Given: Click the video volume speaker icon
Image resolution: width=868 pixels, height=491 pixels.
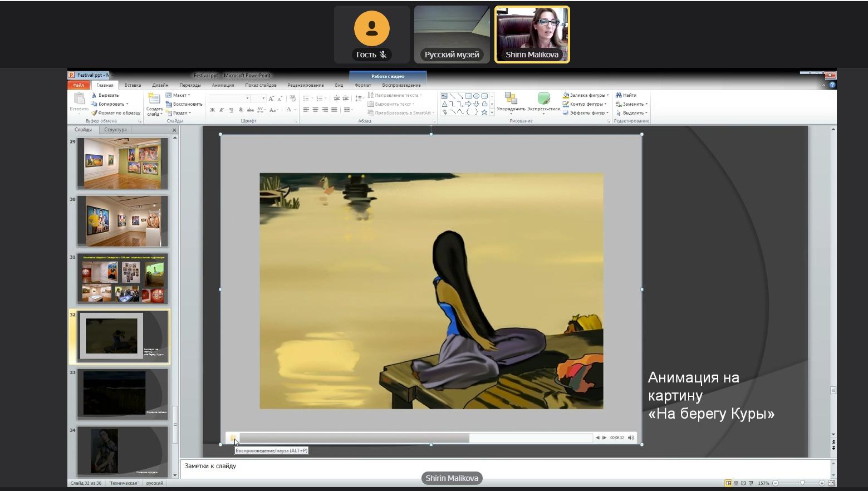Looking at the screenshot, I should coord(631,438).
